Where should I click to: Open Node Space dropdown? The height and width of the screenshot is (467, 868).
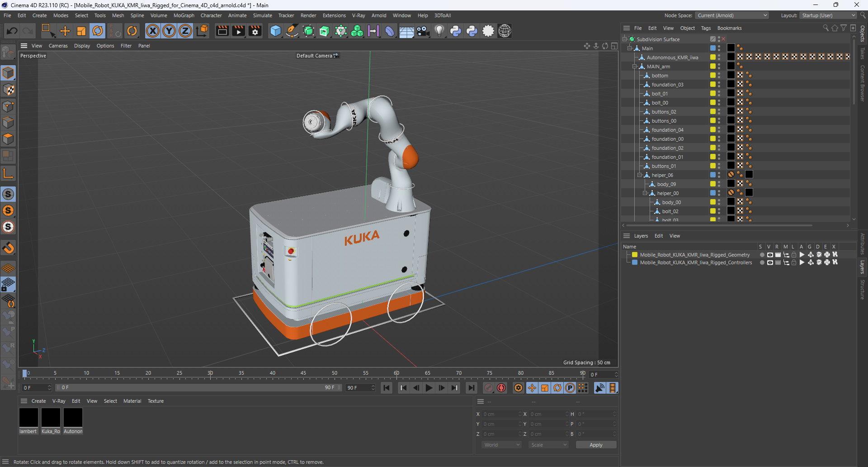tap(732, 15)
